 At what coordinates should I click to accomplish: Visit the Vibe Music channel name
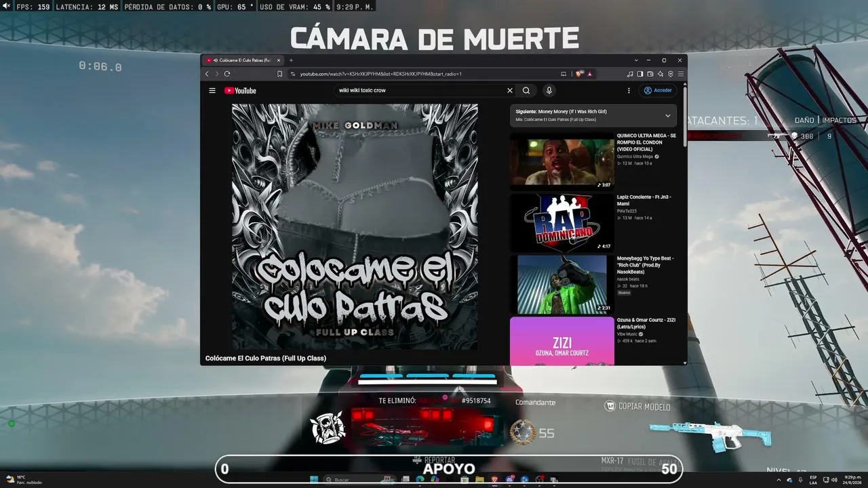pyautogui.click(x=627, y=334)
